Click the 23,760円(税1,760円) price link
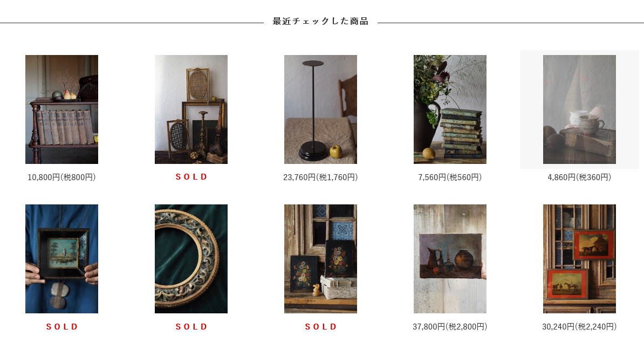 320,177
